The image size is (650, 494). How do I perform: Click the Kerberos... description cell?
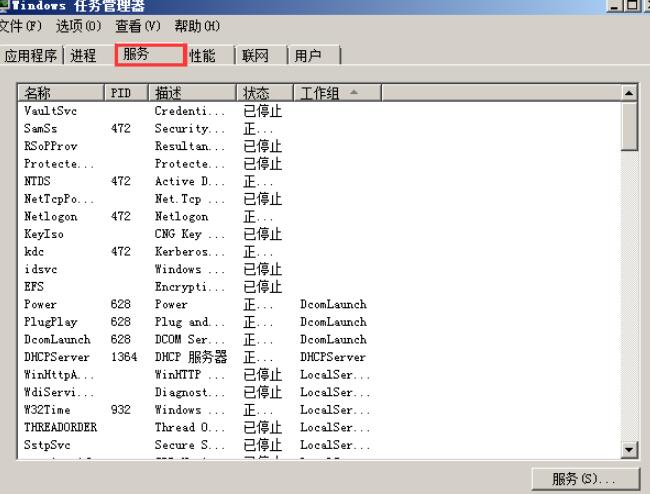pos(190,252)
